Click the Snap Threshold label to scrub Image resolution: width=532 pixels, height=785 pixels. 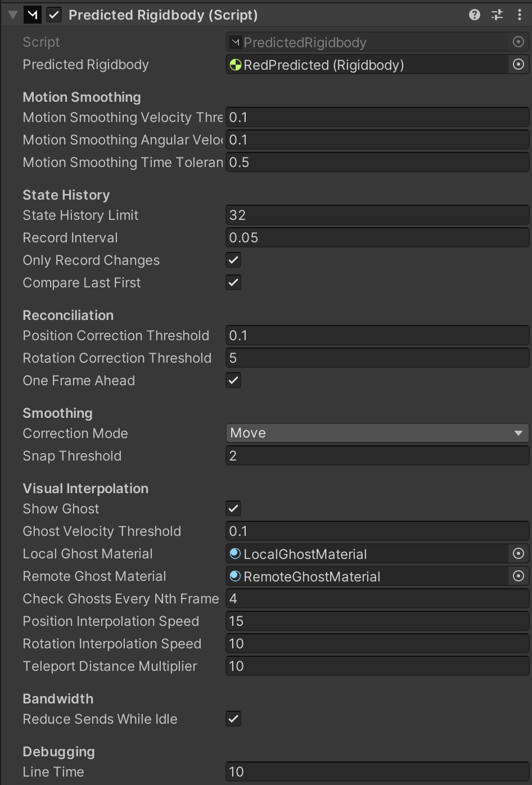pyautogui.click(x=72, y=456)
